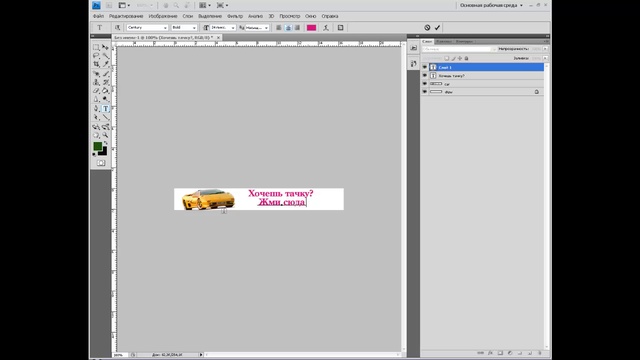This screenshot has height=360, width=640.
Task: Open the Файл menu
Action: pos(98,16)
